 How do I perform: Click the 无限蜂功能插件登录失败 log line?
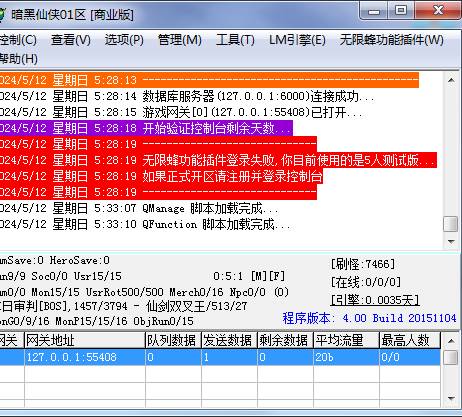tap(218, 160)
